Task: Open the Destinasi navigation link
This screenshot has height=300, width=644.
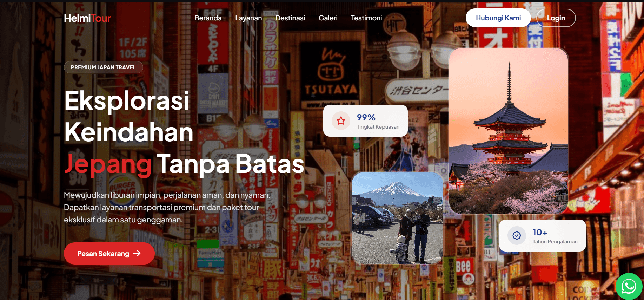Action: coord(290,18)
